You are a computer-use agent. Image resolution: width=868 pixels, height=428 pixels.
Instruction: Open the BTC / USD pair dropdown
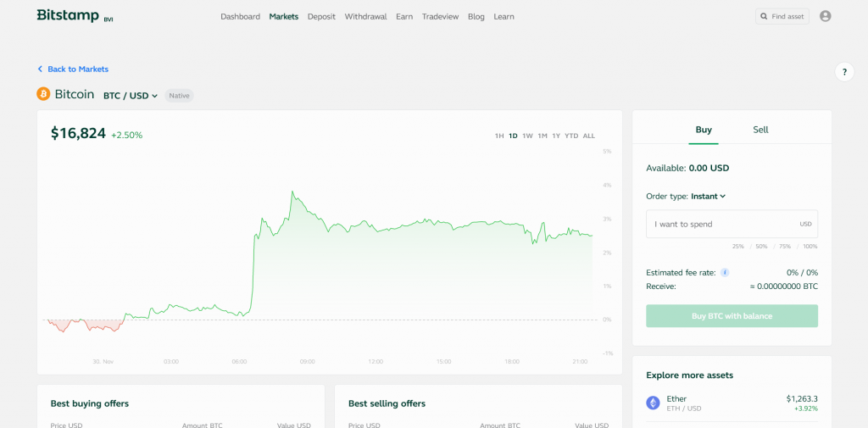(131, 96)
